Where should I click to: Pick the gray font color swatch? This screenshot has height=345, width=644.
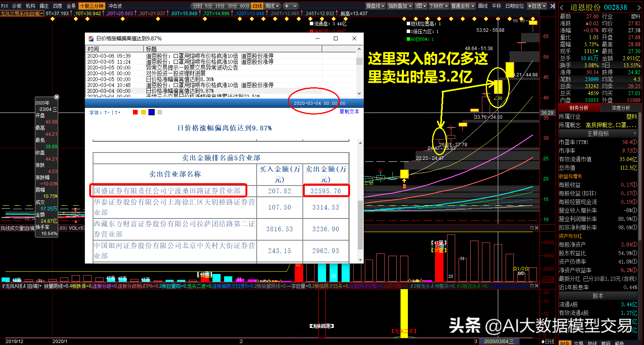click(160, 113)
